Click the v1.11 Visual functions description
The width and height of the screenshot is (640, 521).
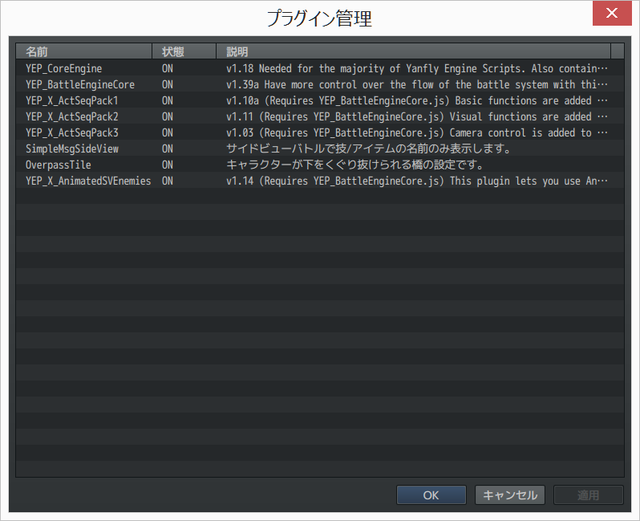(x=417, y=116)
